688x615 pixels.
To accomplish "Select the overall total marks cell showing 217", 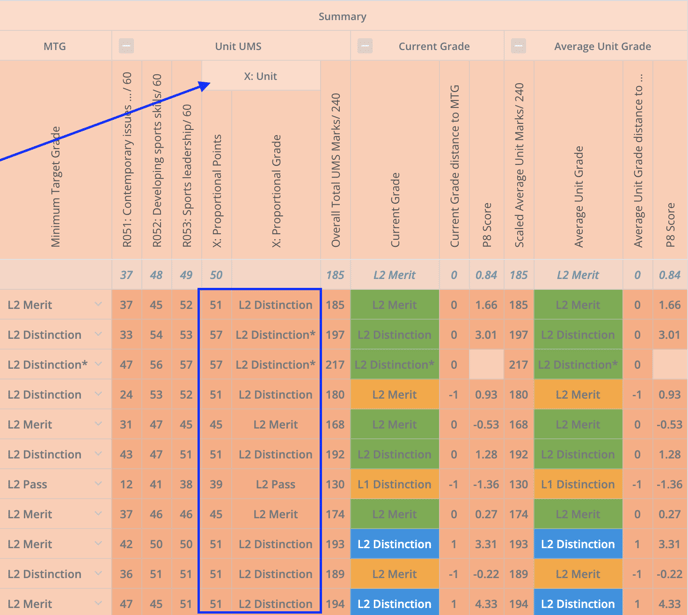I will point(336,364).
